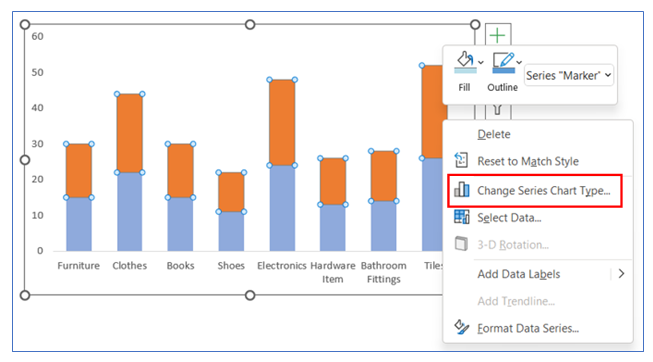Screen dimensions: 653x362
Task: Open the Series "Marker" element selector
Action: pos(568,75)
